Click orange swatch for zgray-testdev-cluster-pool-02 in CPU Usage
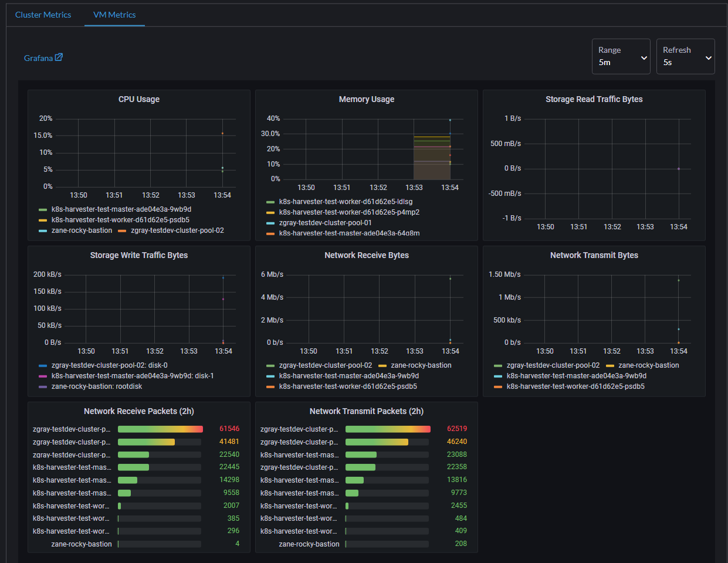728x563 pixels. 122,231
